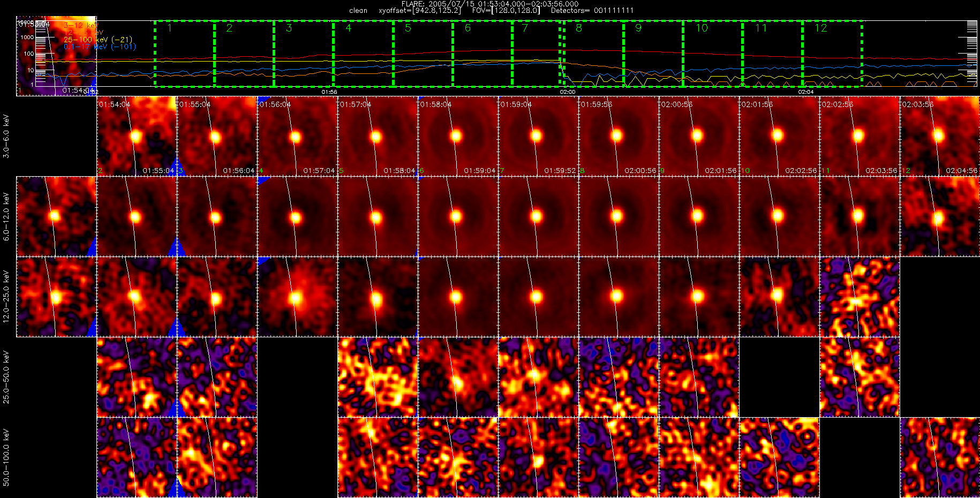Select interval 11 marker in the light curve
Image resolution: width=980 pixels, height=498 pixels.
click(761, 28)
